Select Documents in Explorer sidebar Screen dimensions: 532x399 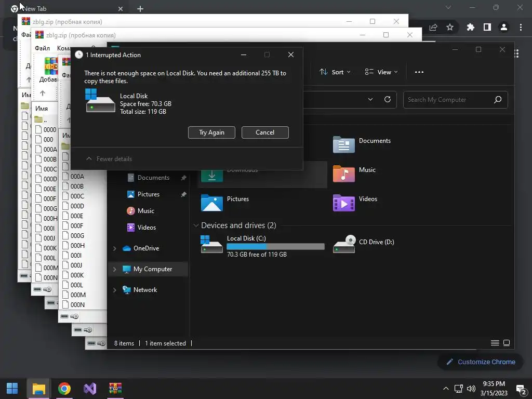153,178
